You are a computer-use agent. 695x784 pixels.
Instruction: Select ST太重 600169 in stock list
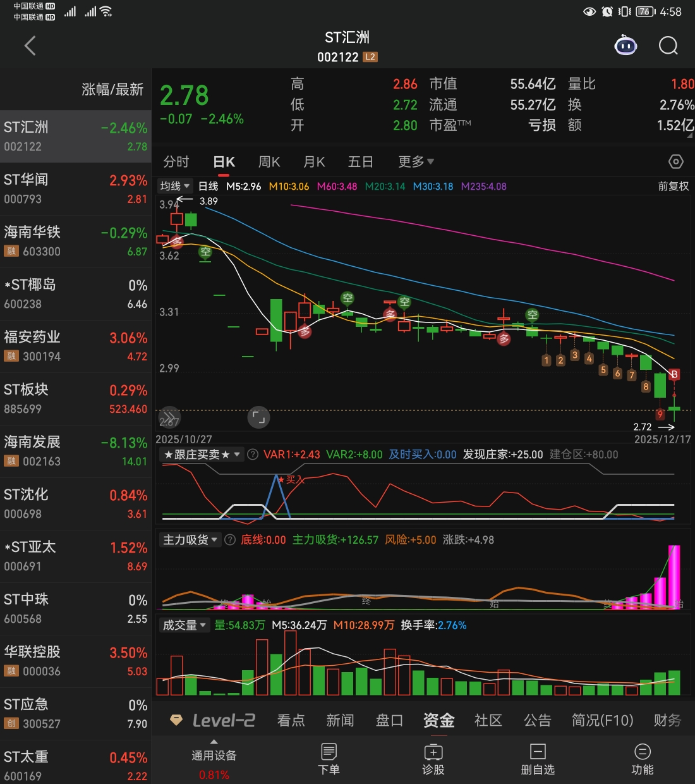pos(76,763)
